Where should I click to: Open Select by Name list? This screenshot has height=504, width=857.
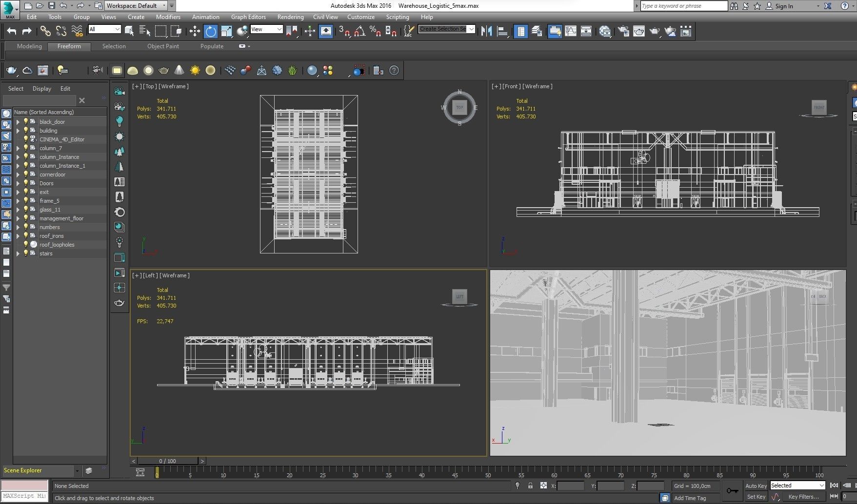[145, 31]
